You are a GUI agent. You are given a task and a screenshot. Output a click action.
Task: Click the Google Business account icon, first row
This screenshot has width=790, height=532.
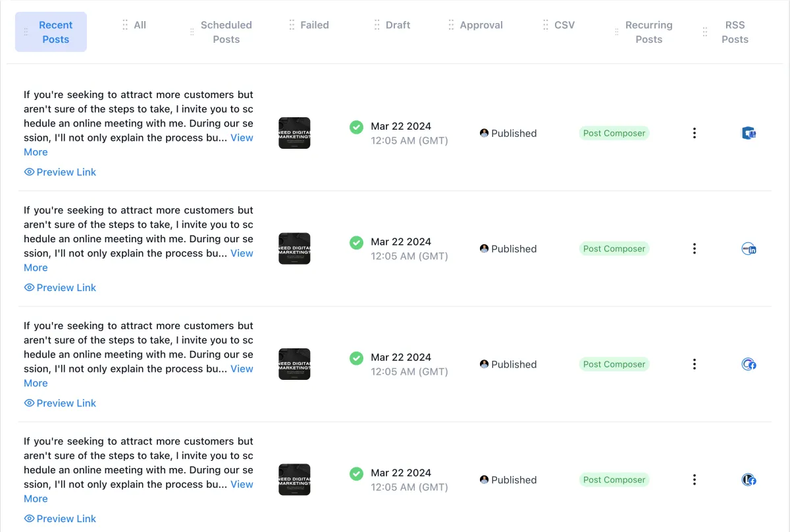[749, 134]
